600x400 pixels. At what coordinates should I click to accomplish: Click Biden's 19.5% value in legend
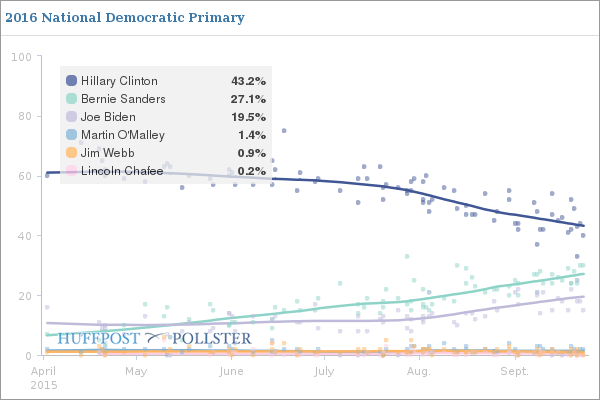coord(248,117)
